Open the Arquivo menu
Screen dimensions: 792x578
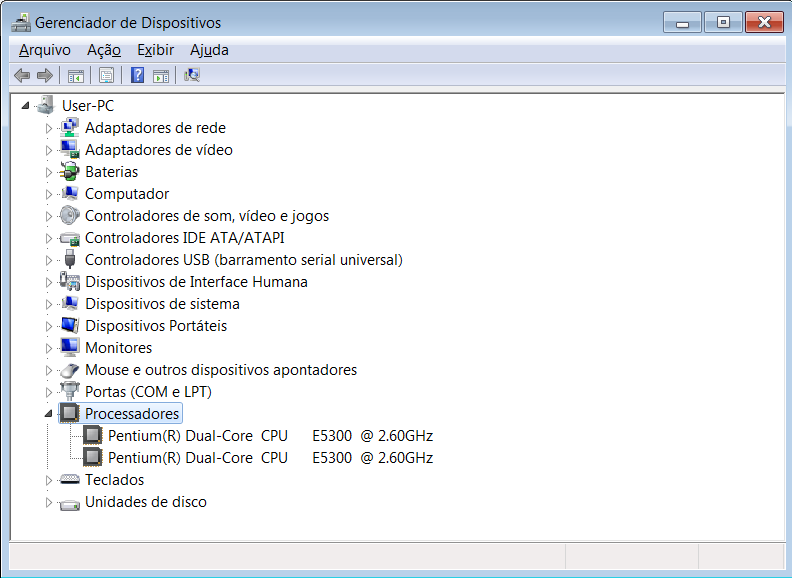(x=44, y=50)
